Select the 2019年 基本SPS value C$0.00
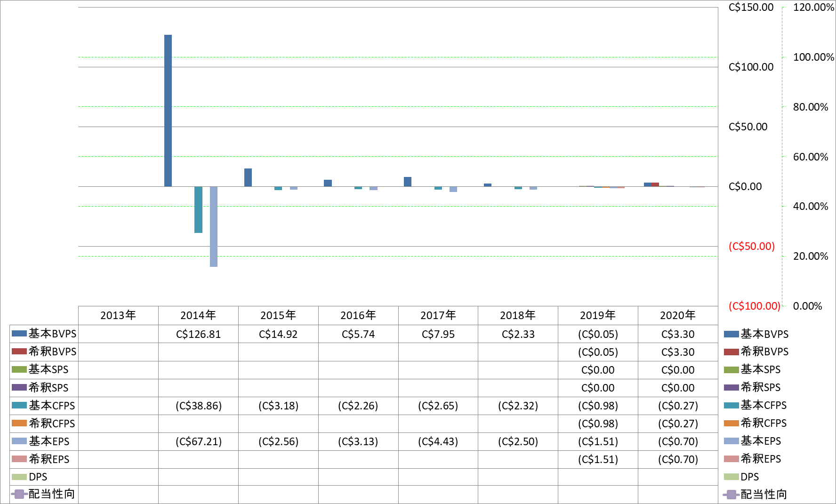The height and width of the screenshot is (504, 836). click(x=598, y=370)
